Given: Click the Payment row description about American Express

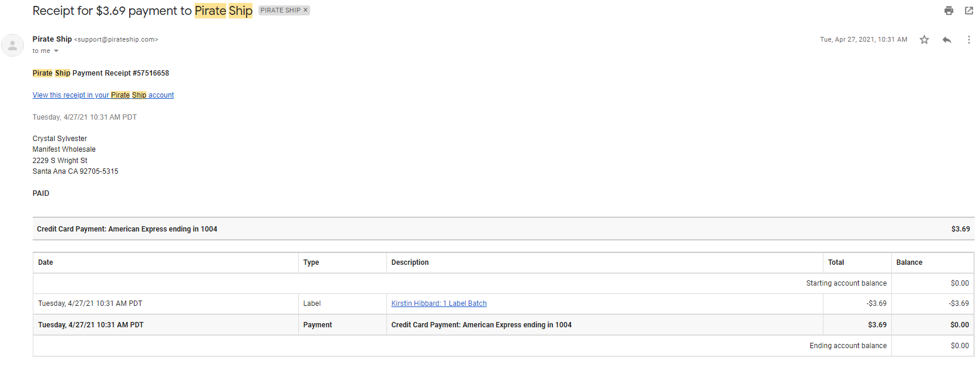Looking at the screenshot, I should 481,325.
